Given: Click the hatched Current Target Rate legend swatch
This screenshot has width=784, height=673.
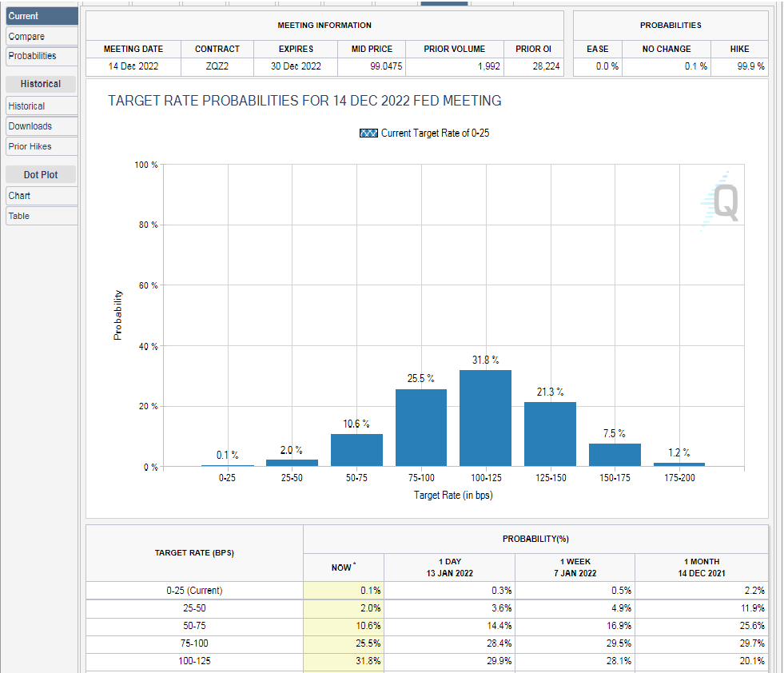Looking at the screenshot, I should 368,133.
